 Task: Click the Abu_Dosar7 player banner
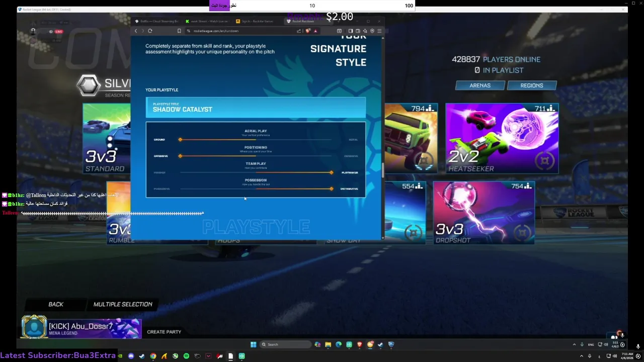point(82,328)
